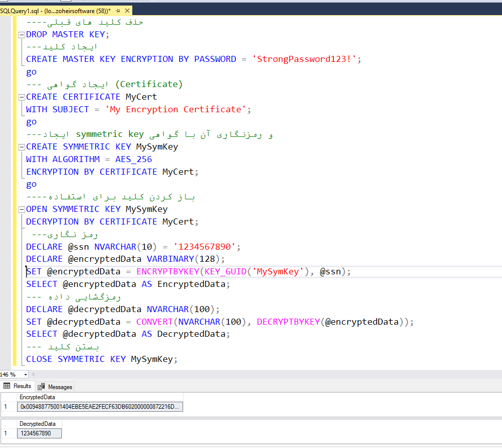This screenshot has height=448, width=502.
Task: Click the DECRYPTBYKEY function name
Action: [x=288, y=322]
